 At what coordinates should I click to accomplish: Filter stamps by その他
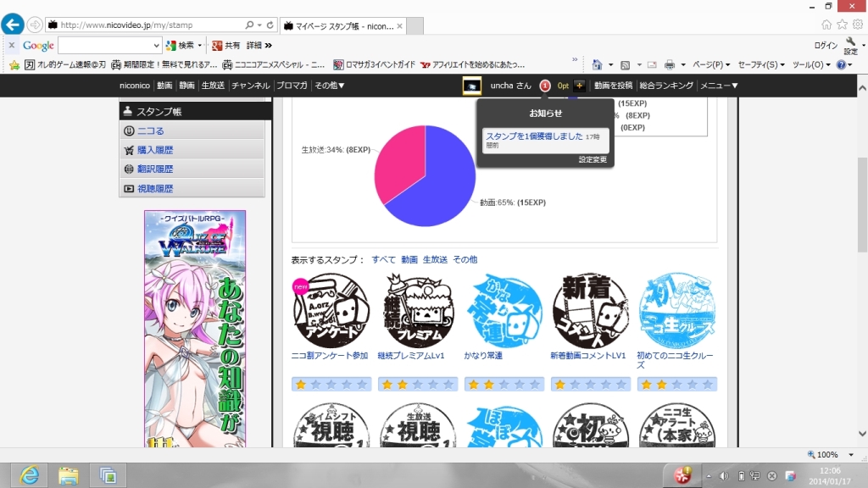(x=465, y=259)
